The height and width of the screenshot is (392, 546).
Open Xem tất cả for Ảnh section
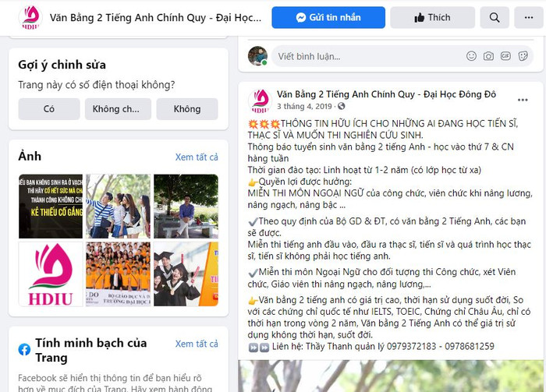(x=197, y=157)
